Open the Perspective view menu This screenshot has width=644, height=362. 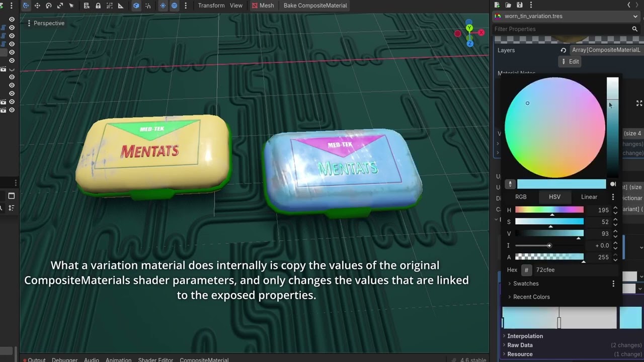coord(46,23)
